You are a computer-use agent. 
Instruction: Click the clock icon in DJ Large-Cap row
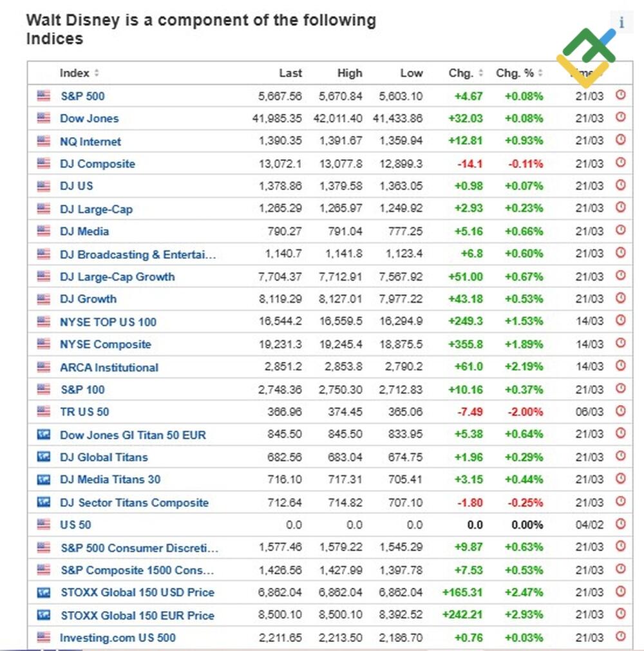tap(620, 207)
